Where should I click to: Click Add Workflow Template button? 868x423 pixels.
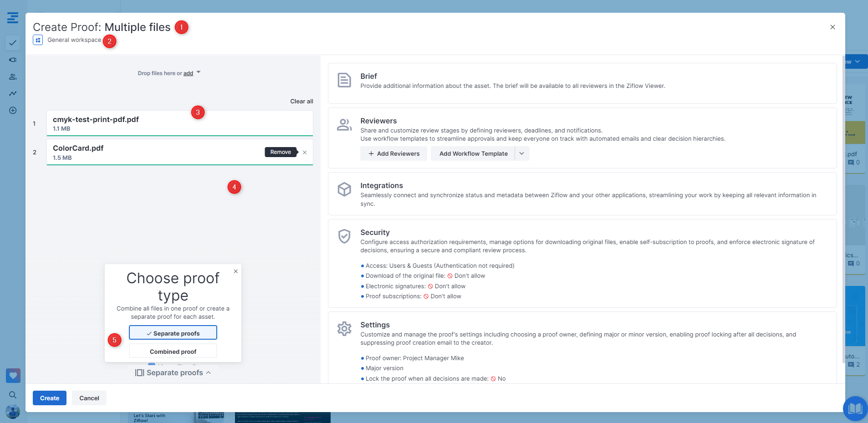(x=473, y=153)
